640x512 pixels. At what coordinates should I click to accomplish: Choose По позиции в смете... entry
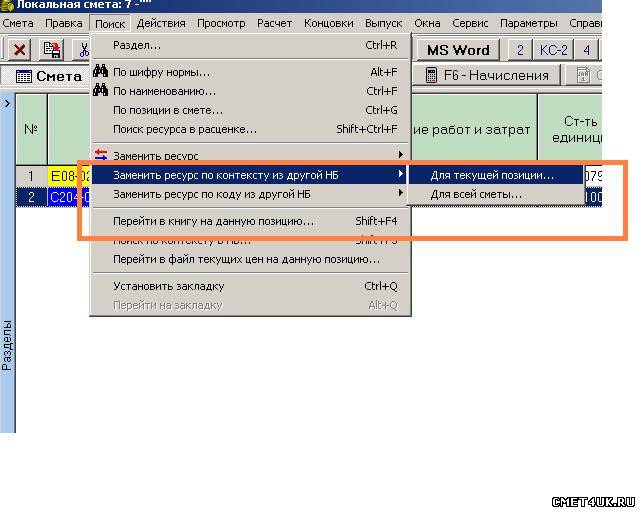coord(250,110)
